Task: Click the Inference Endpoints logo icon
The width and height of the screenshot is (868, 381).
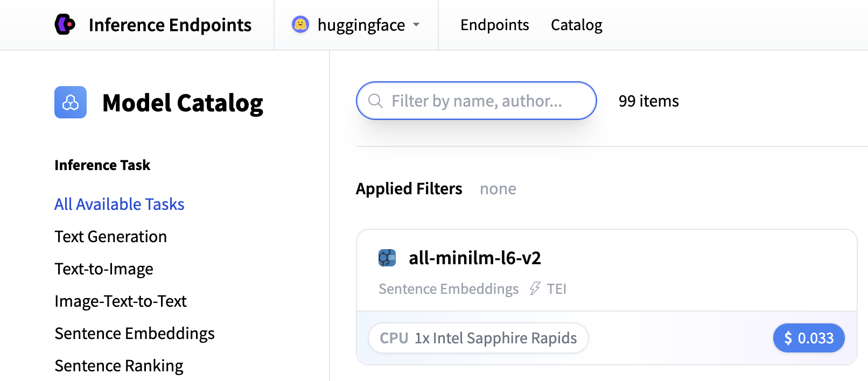Action: pyautogui.click(x=65, y=25)
